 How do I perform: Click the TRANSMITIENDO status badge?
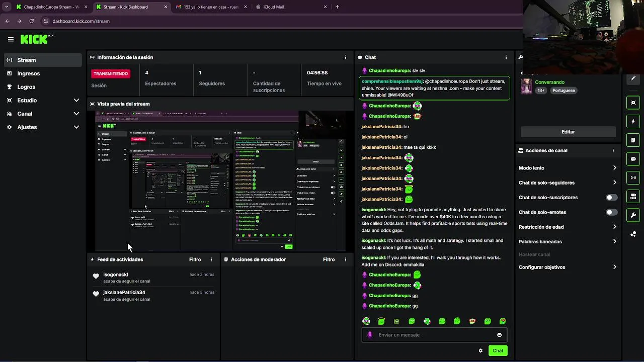coord(111,73)
